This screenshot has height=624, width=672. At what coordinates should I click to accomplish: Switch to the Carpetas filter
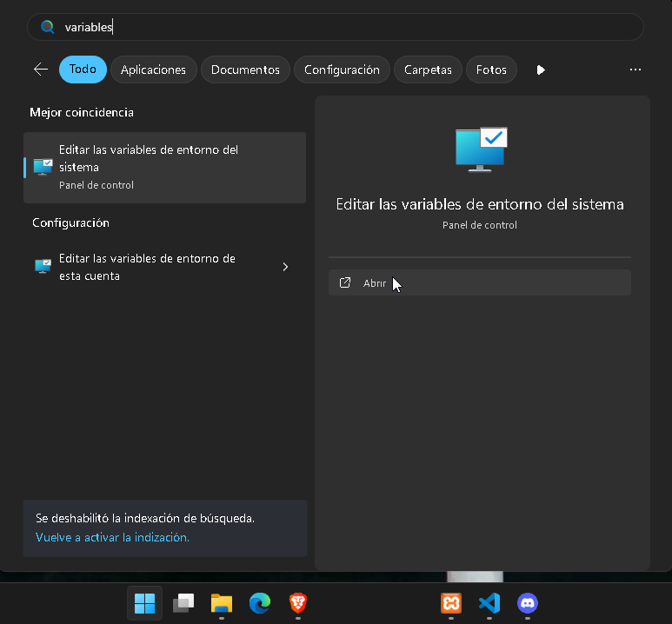(x=428, y=70)
